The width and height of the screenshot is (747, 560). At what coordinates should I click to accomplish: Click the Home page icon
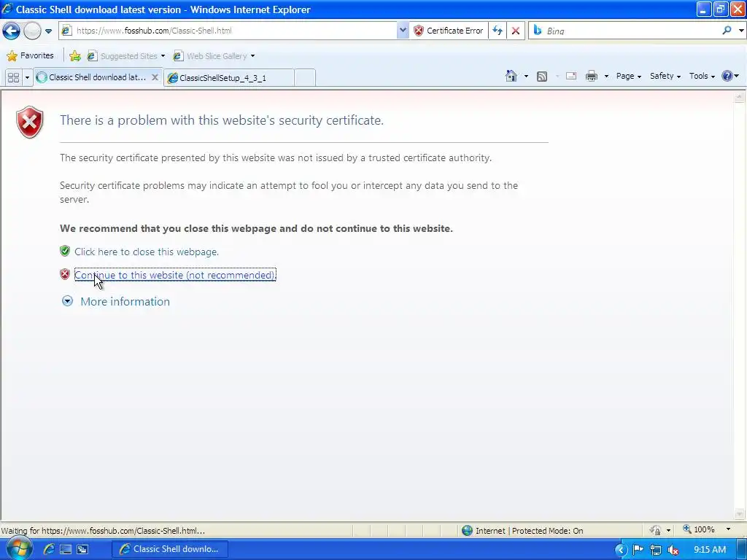pyautogui.click(x=511, y=76)
